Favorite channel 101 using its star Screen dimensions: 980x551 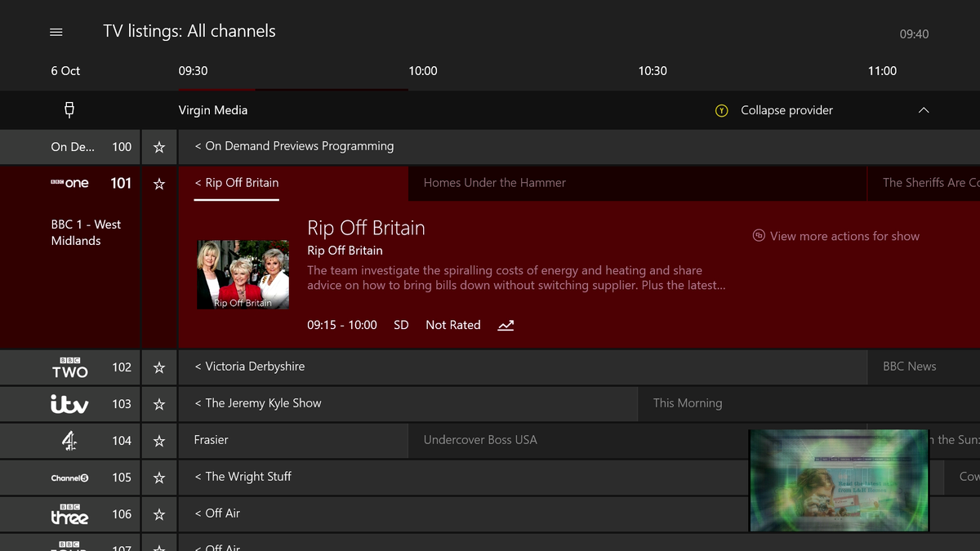158,183
